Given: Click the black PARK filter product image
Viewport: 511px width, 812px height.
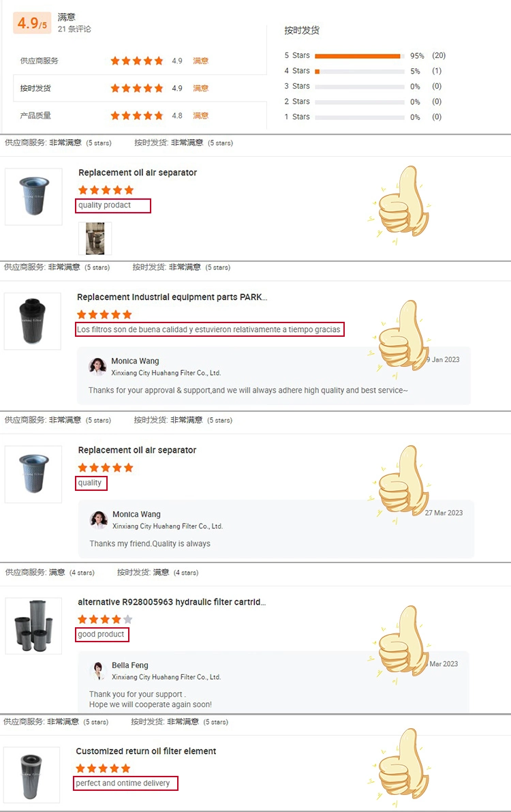Looking at the screenshot, I should click(x=33, y=321).
